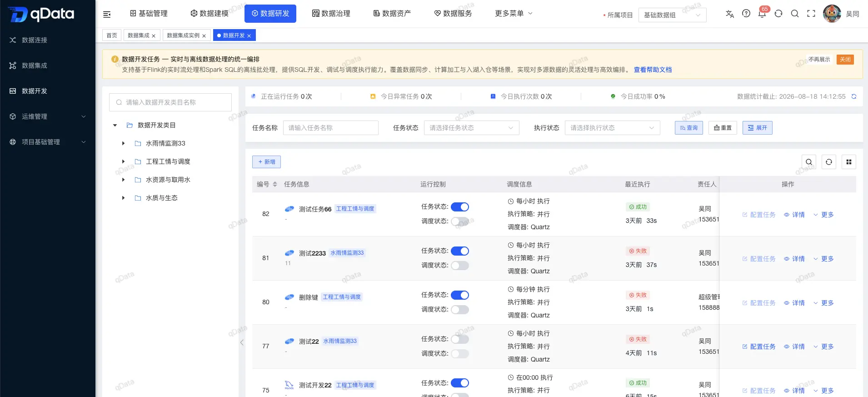The image size is (868, 397).
Task: Toggle 任务状态 switch for 测试22
Action: (x=460, y=339)
